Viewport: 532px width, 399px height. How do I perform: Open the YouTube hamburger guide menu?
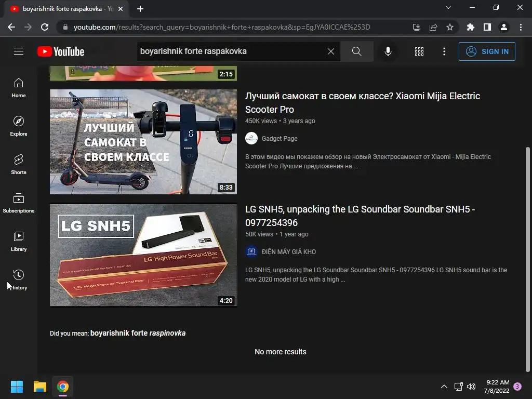tap(19, 51)
